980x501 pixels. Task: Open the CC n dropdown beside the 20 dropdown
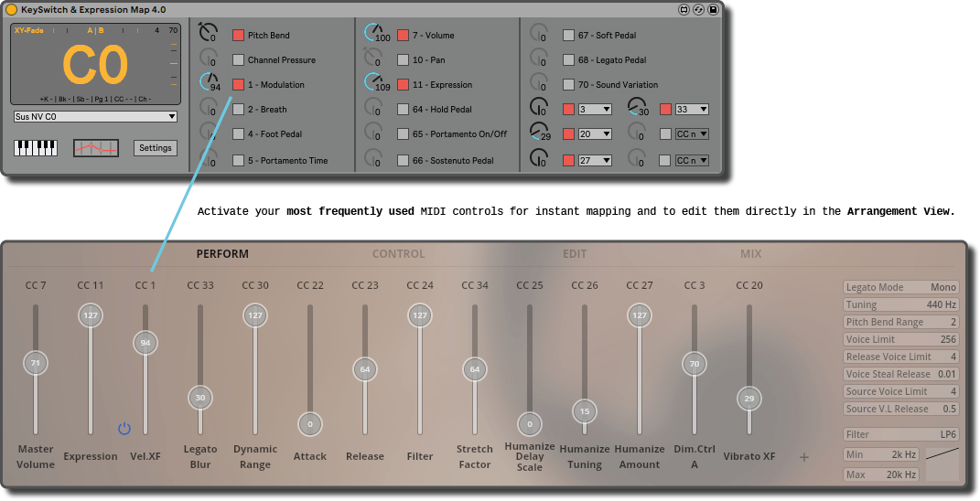point(692,133)
